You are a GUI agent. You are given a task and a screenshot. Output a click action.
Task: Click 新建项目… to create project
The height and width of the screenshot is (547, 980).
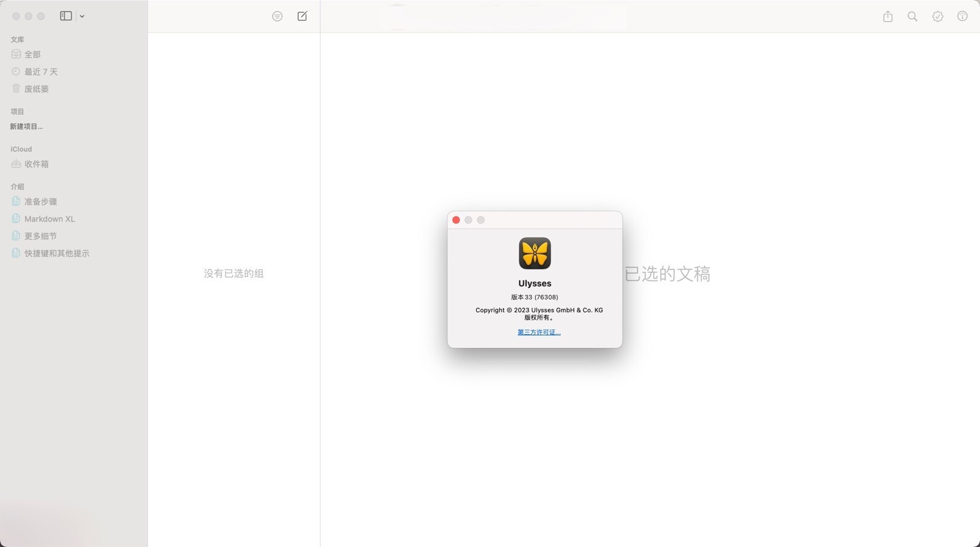tap(27, 126)
